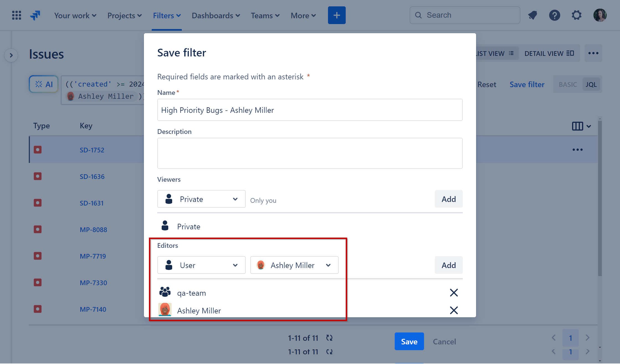Refresh results with the sync icon
This screenshot has width=620, height=364.
point(329,338)
